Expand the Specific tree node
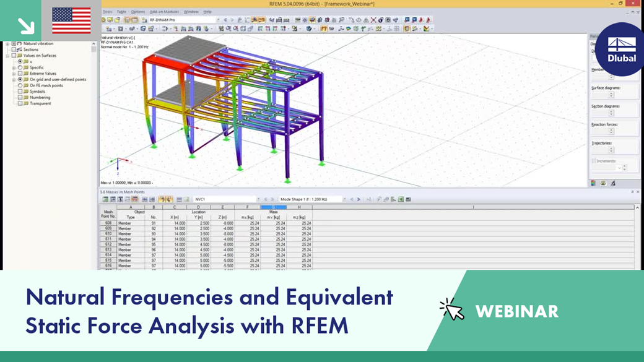Viewport: 644px width, 362px height. coord(14,67)
